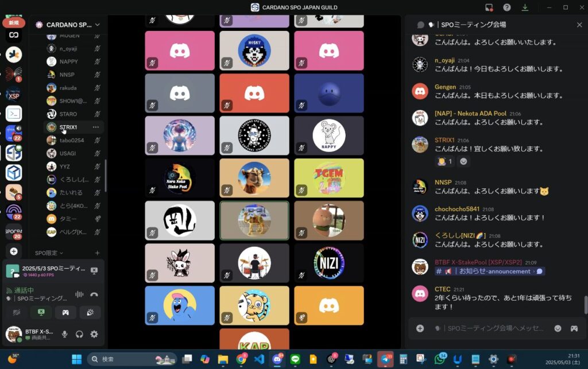Disconnect from the voice call

point(94,294)
